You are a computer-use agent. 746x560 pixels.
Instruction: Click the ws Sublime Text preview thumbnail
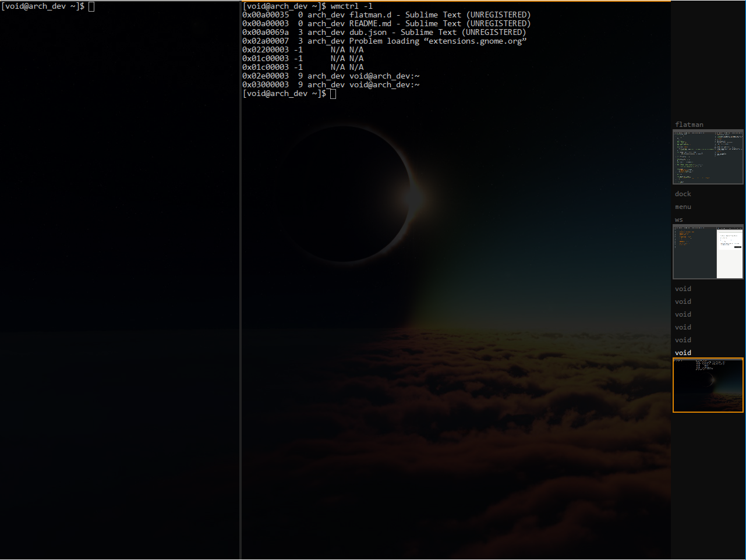(x=708, y=252)
